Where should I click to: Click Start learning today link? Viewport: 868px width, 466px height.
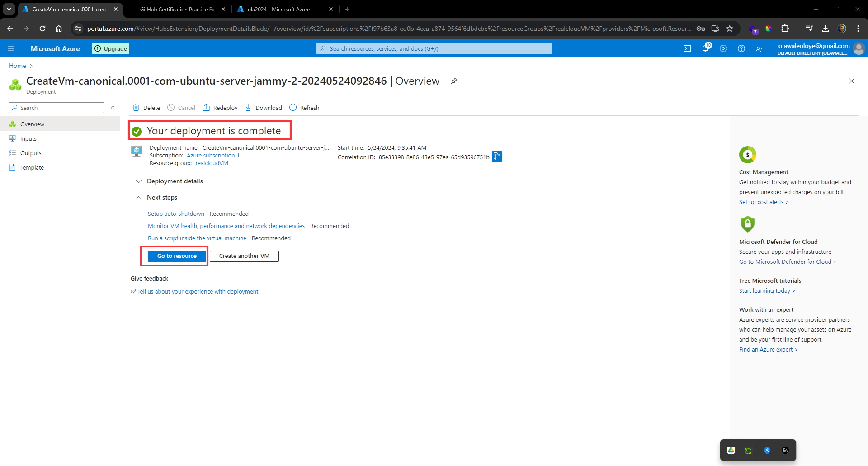(x=767, y=291)
